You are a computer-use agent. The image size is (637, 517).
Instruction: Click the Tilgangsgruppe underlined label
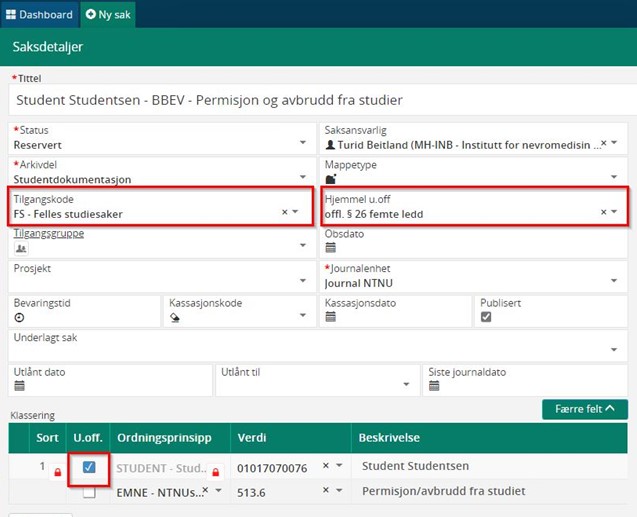click(49, 234)
